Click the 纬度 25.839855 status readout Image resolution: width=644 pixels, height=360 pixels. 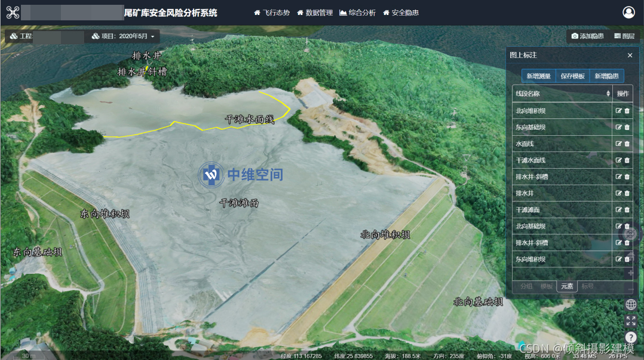tap(354, 356)
